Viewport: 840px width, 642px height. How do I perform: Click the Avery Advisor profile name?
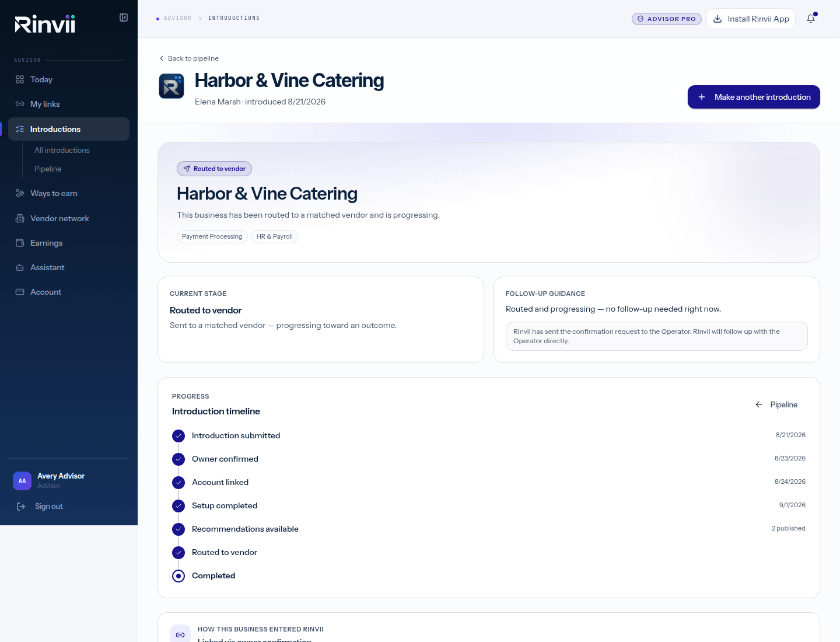click(61, 476)
